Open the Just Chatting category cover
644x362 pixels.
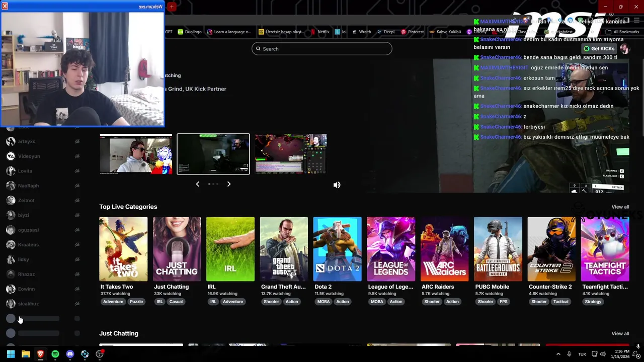tap(177, 249)
